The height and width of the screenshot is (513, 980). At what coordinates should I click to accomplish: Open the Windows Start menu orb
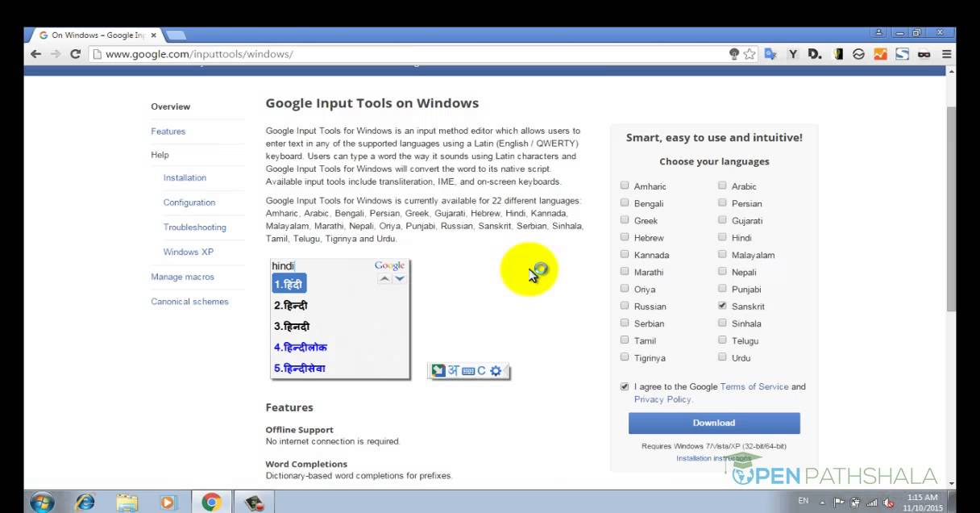coord(42,503)
